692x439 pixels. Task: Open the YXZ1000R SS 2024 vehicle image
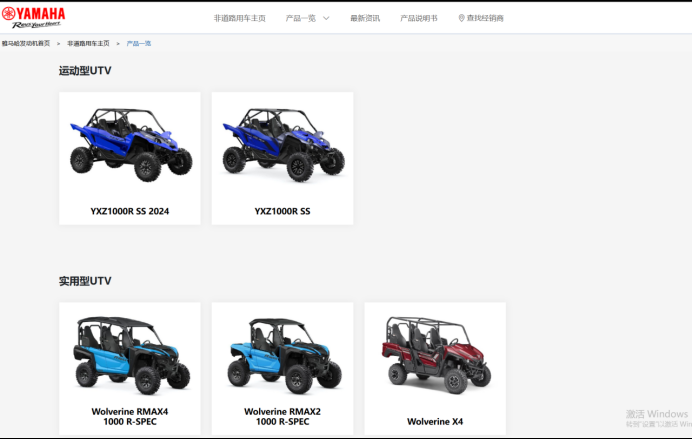(x=131, y=145)
